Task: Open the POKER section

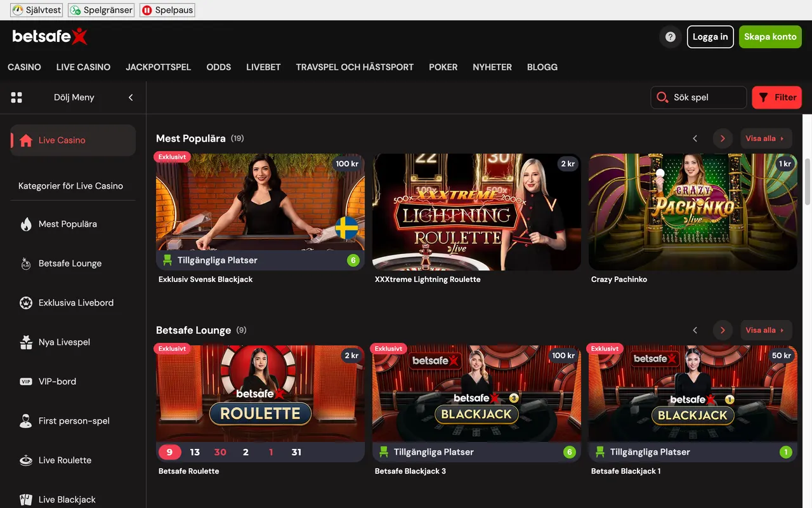Action: click(x=443, y=67)
